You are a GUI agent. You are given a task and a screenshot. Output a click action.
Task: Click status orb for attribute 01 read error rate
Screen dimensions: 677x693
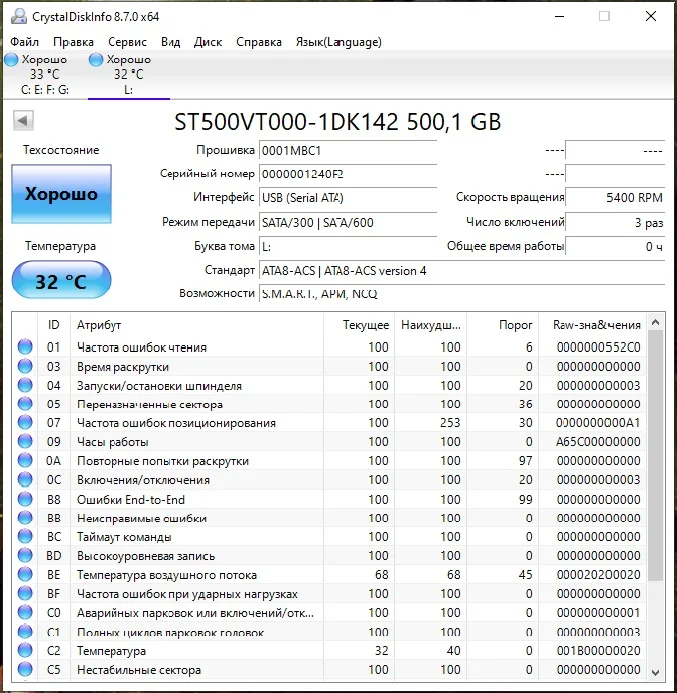[x=25, y=347]
